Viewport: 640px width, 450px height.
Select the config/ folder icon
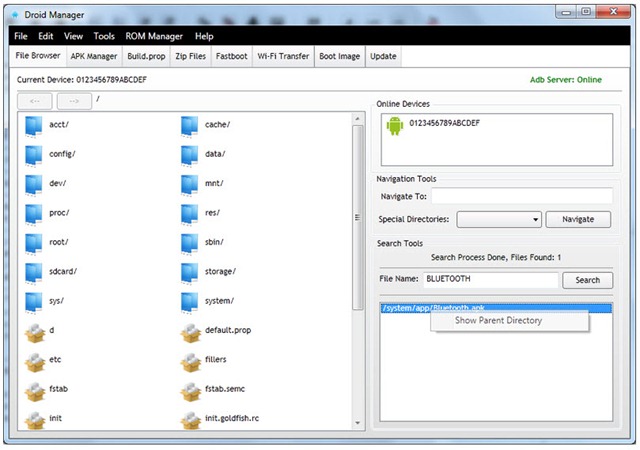(33, 156)
